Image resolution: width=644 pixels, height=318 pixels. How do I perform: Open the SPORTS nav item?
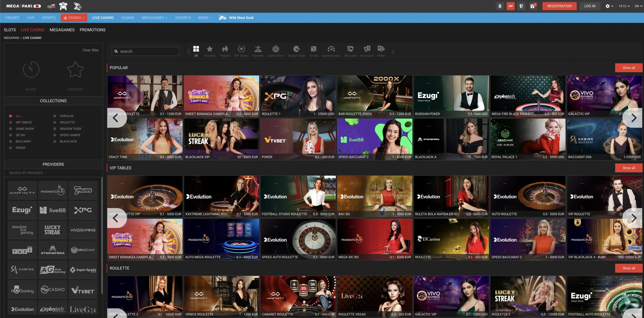pyautogui.click(x=49, y=18)
